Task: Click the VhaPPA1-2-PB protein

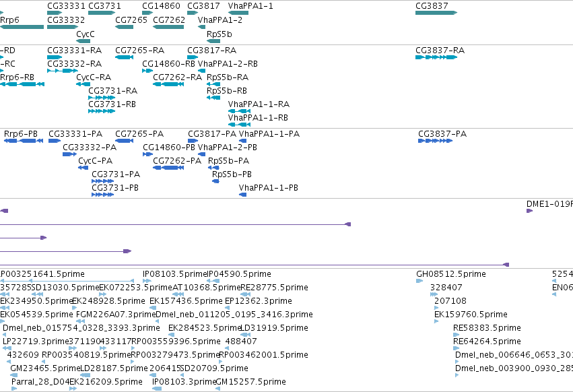Action: [x=202, y=154]
